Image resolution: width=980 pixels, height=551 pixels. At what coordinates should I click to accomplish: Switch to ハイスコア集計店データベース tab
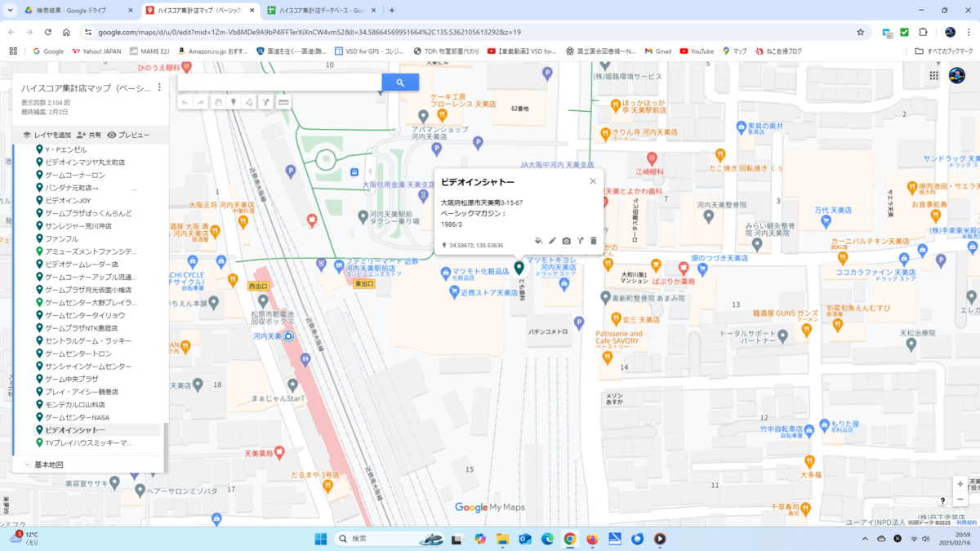(x=323, y=10)
